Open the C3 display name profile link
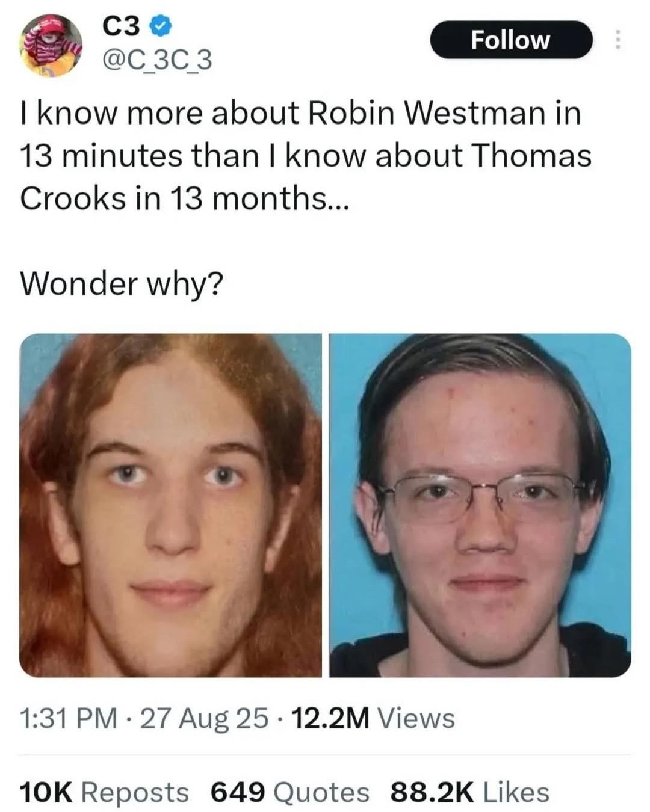This screenshot has width=650, height=812. (x=123, y=25)
